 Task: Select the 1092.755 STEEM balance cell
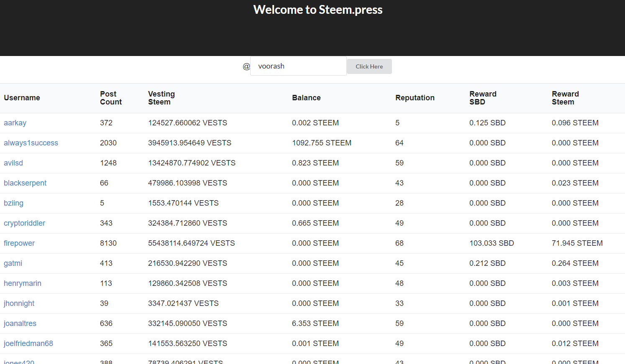pos(322,143)
